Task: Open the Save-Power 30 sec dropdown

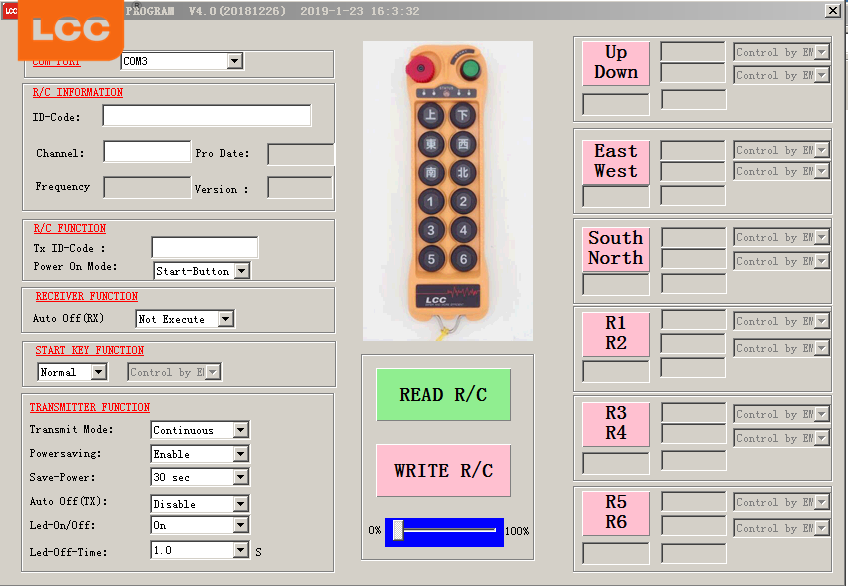Action: (x=240, y=478)
